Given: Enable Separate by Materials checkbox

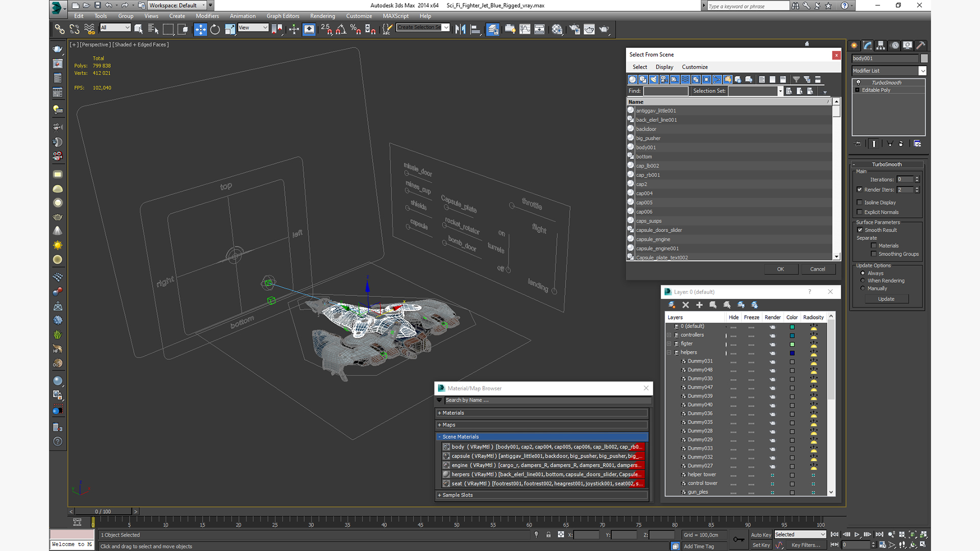Looking at the screenshot, I should click(x=874, y=246).
